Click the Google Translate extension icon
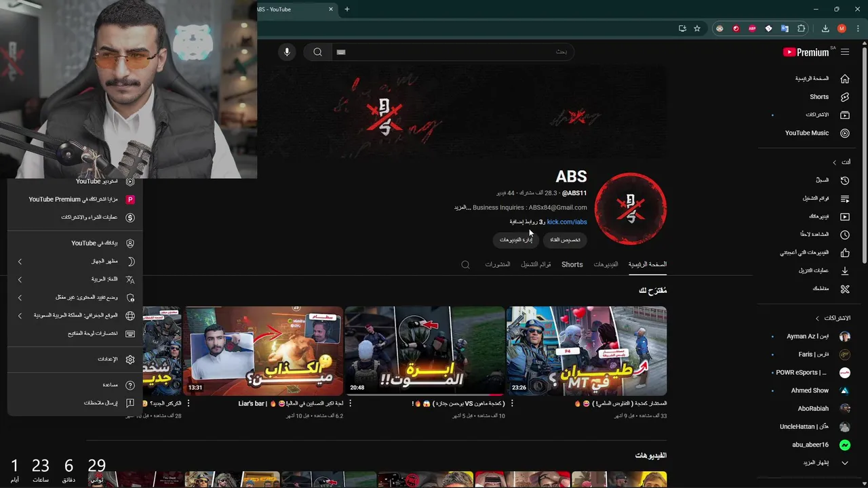Viewport: 868px width, 488px height. [x=785, y=28]
